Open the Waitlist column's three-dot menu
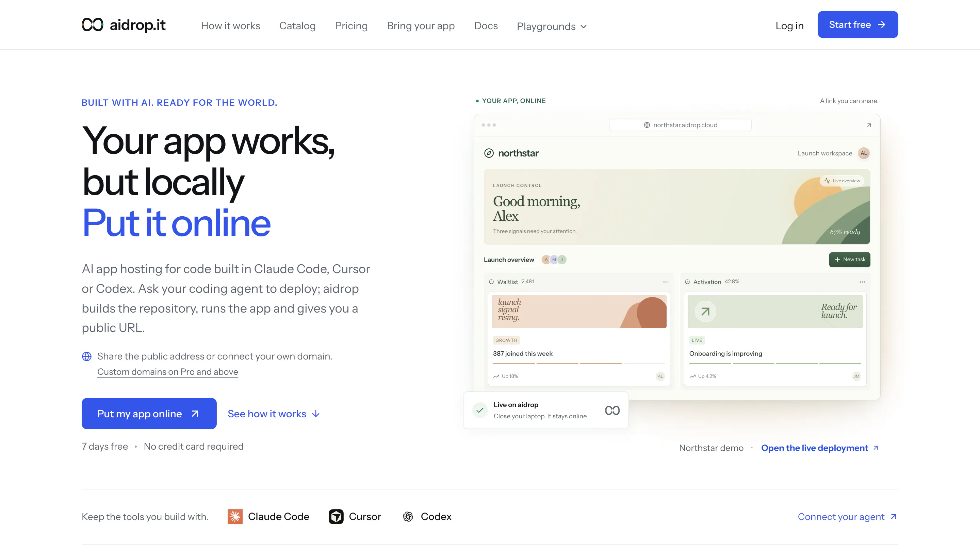The width and height of the screenshot is (980, 551). pyautogui.click(x=666, y=282)
